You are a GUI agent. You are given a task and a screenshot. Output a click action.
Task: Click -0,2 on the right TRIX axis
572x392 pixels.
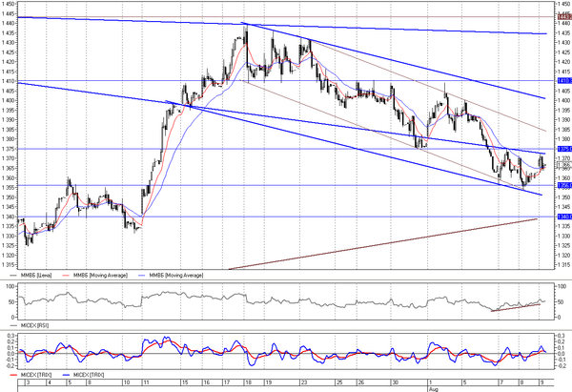point(562,365)
